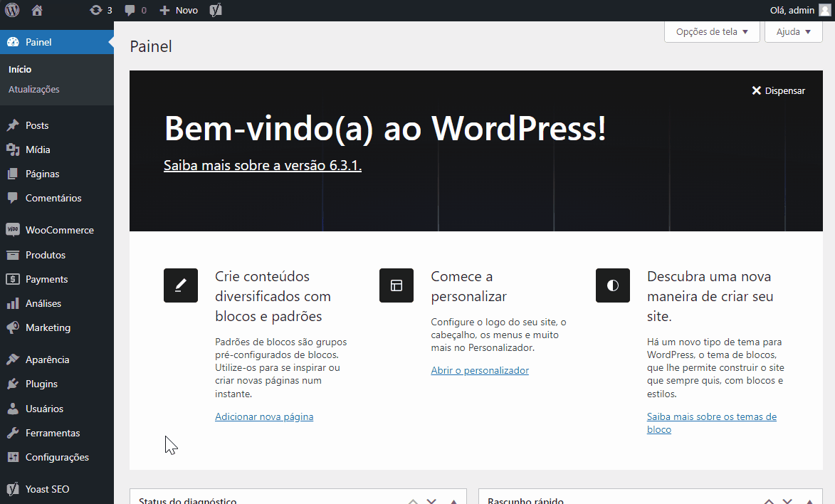Visit site via the home icon

coord(37,10)
